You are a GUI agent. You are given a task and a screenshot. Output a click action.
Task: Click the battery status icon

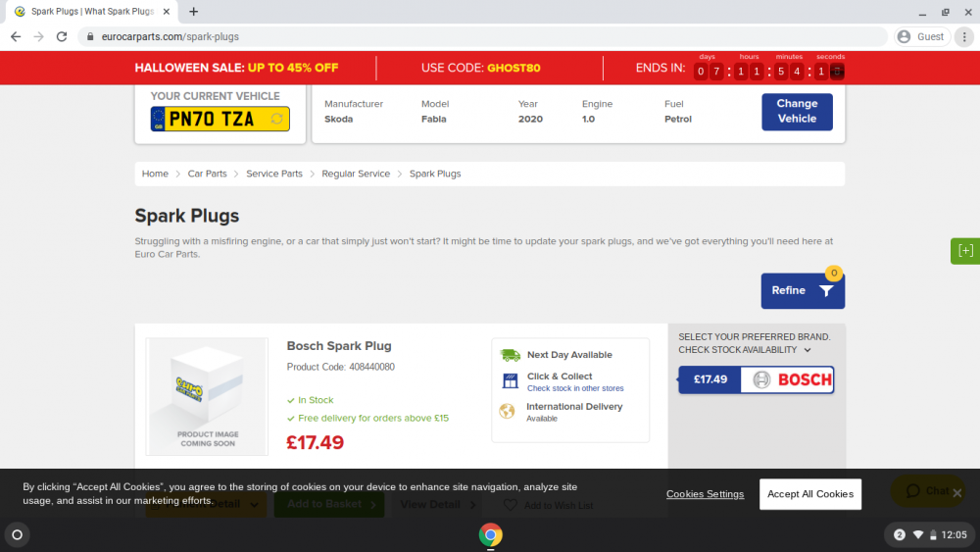pos(933,534)
